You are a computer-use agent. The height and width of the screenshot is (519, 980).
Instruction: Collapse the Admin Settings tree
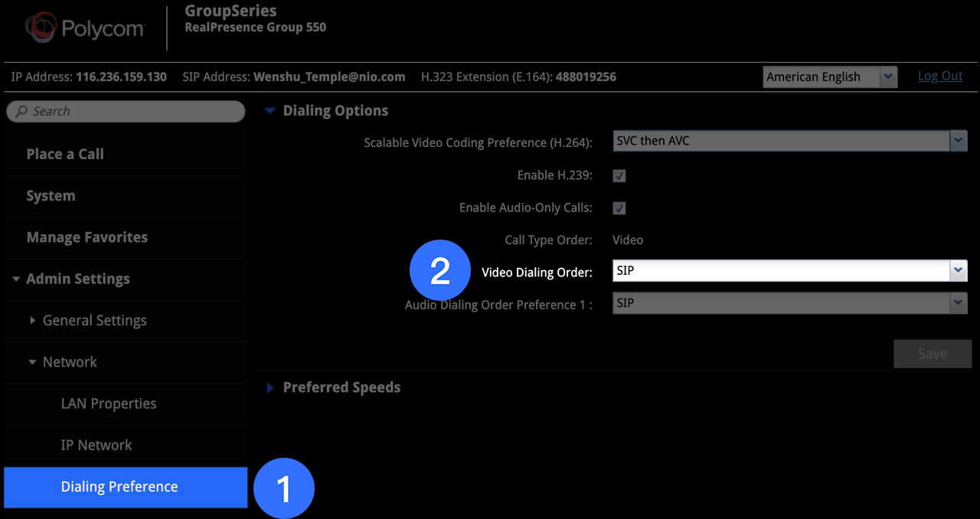pos(16,279)
